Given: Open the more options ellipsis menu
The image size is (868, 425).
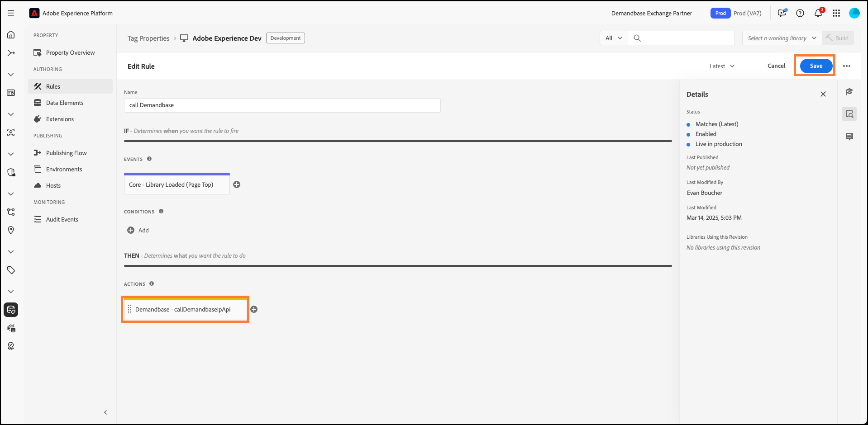Looking at the screenshot, I should click(847, 66).
